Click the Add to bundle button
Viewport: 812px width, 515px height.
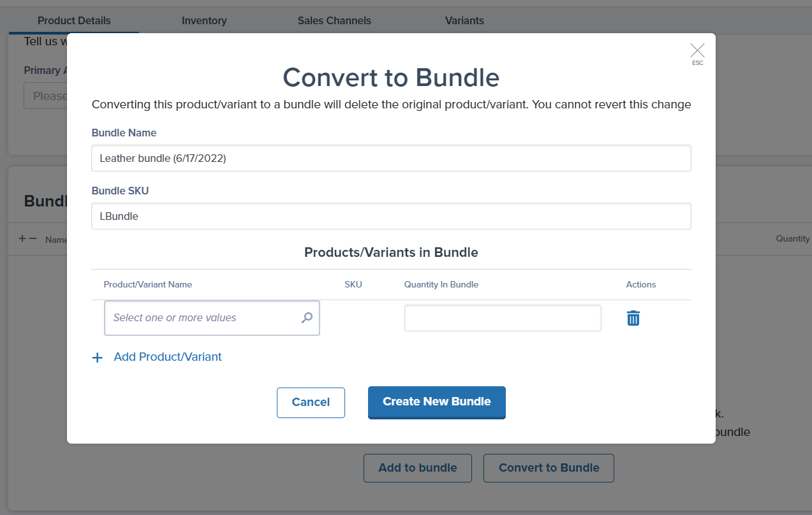417,468
